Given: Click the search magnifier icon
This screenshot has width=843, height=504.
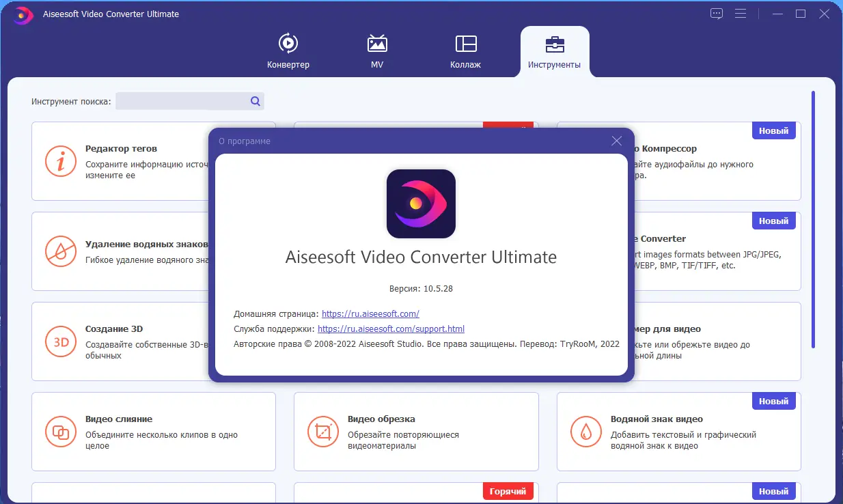Looking at the screenshot, I should (255, 100).
